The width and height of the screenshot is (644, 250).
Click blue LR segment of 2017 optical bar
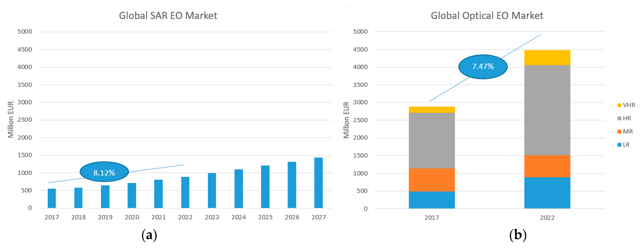pos(431,200)
